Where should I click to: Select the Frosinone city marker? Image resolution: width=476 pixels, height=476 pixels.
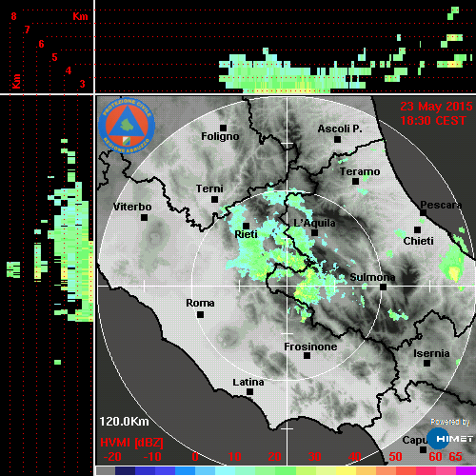(x=307, y=356)
